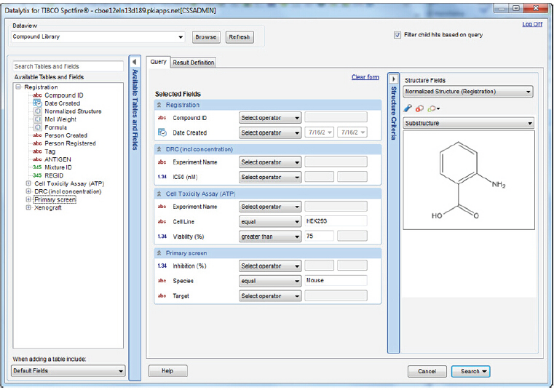Click the Compound ID abc icon in tree

click(37, 95)
